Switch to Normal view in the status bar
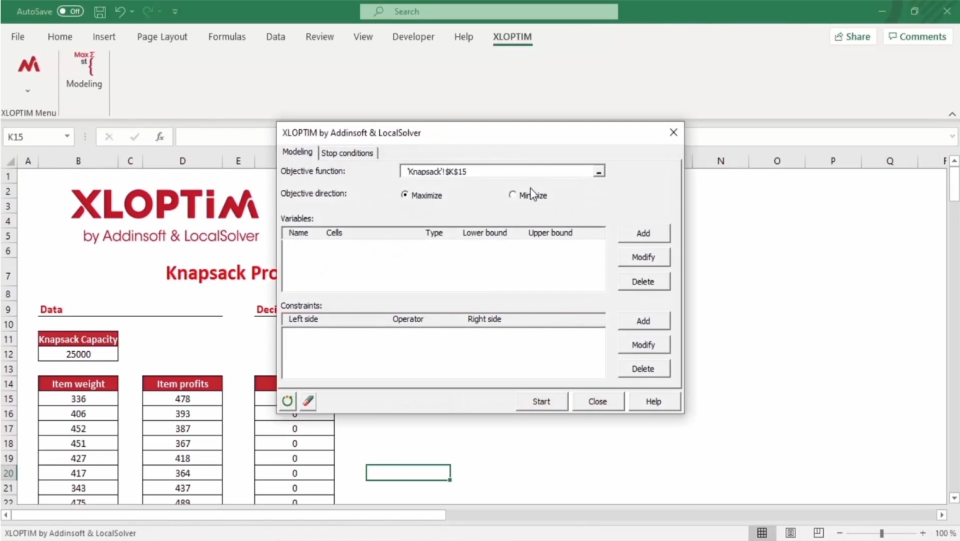The image size is (960, 541). click(762, 533)
